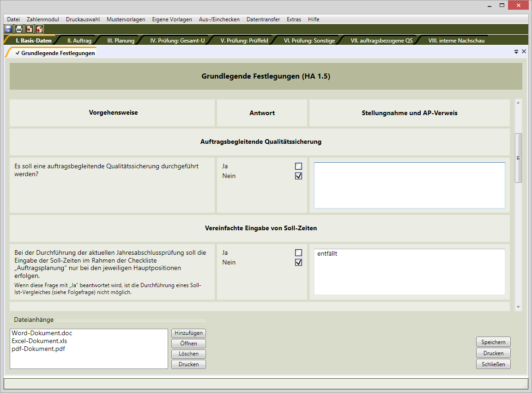Click the save floppy disk toolbar icon

8,29
